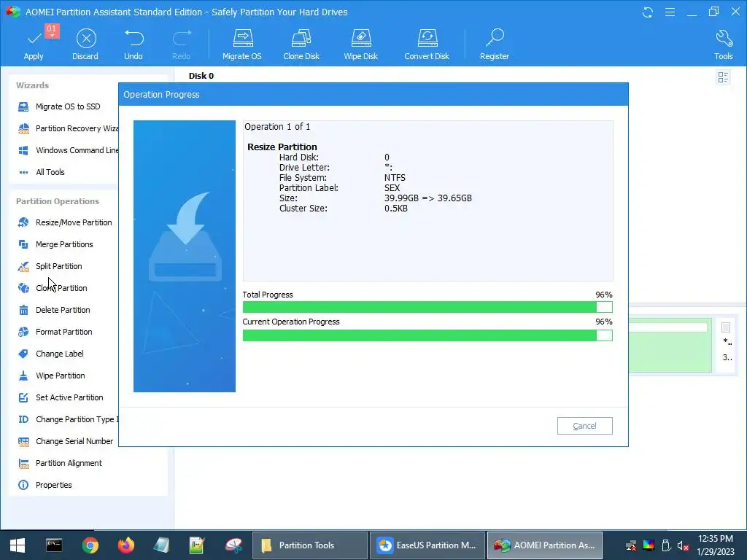Launch Firefox from taskbar

pos(125,545)
